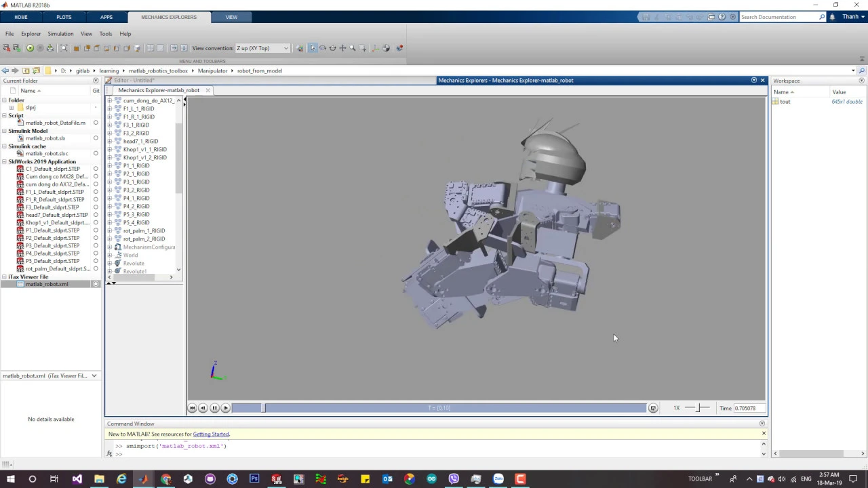
Task: Activate the Rotate view tool
Action: coord(323,48)
